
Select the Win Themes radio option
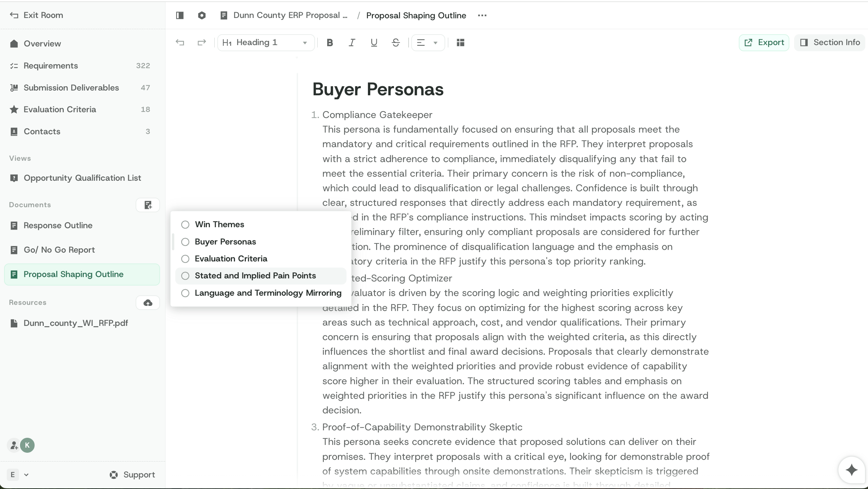click(185, 224)
